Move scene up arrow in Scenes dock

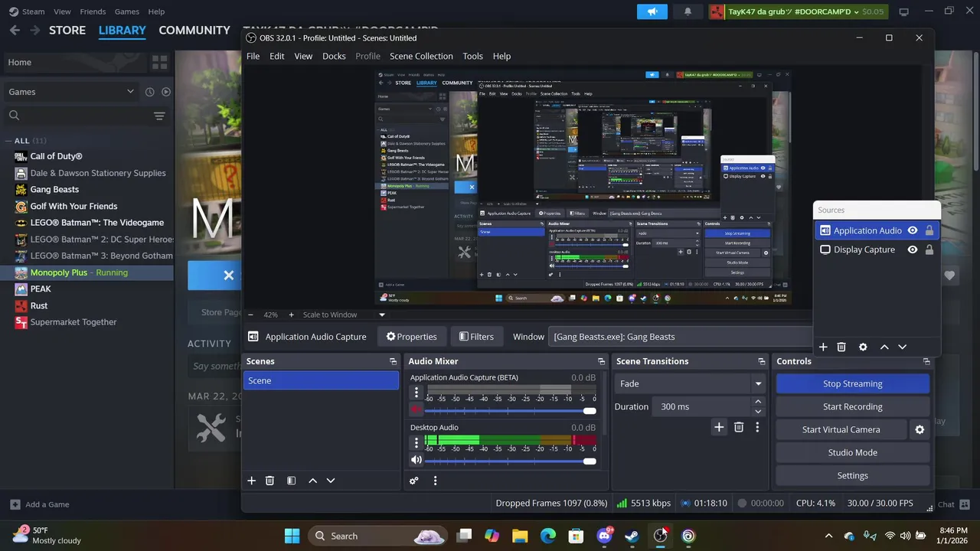312,481
